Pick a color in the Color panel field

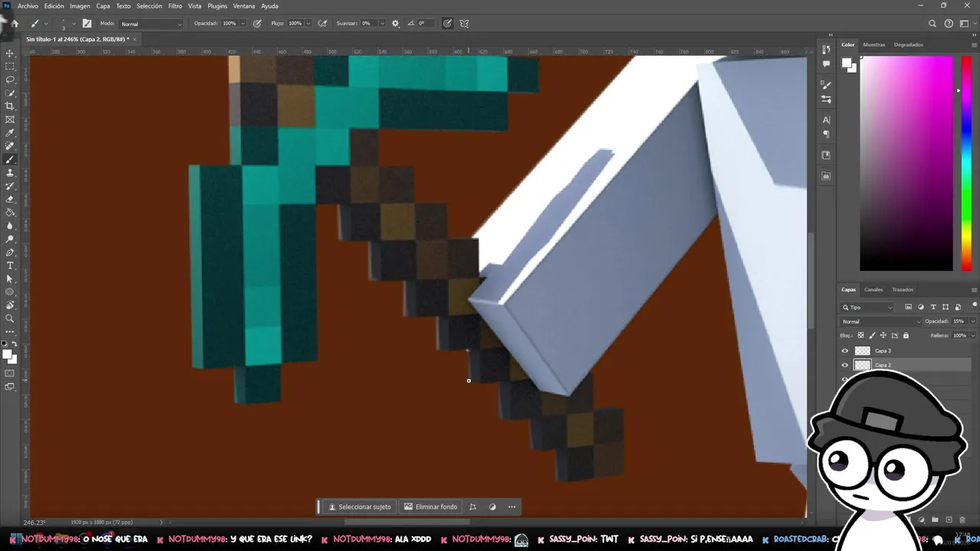[906, 163]
